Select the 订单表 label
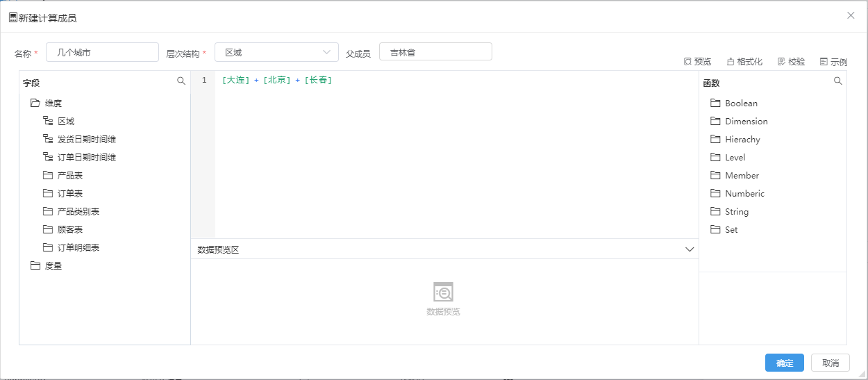The image size is (868, 380). point(70,193)
